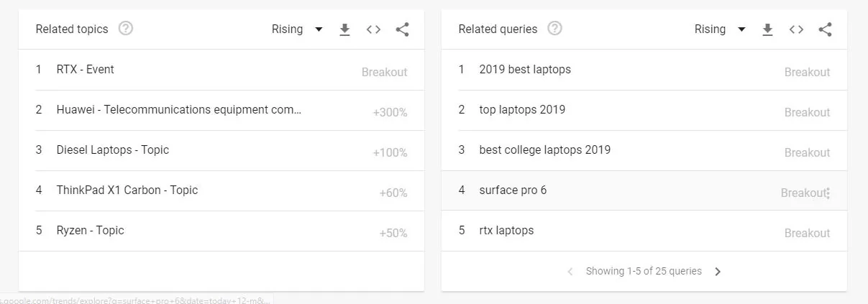Download the Related topics data as CSV
This screenshot has height=304, width=868.
344,29
